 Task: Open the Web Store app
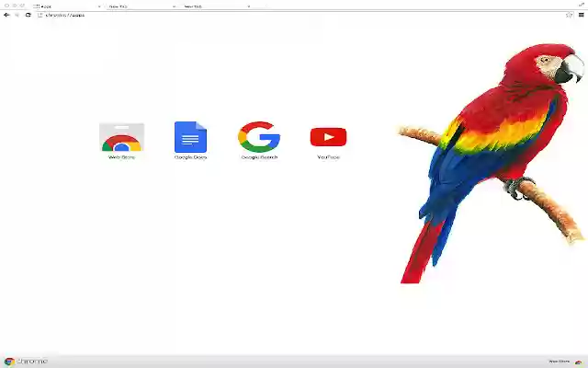[121, 141]
